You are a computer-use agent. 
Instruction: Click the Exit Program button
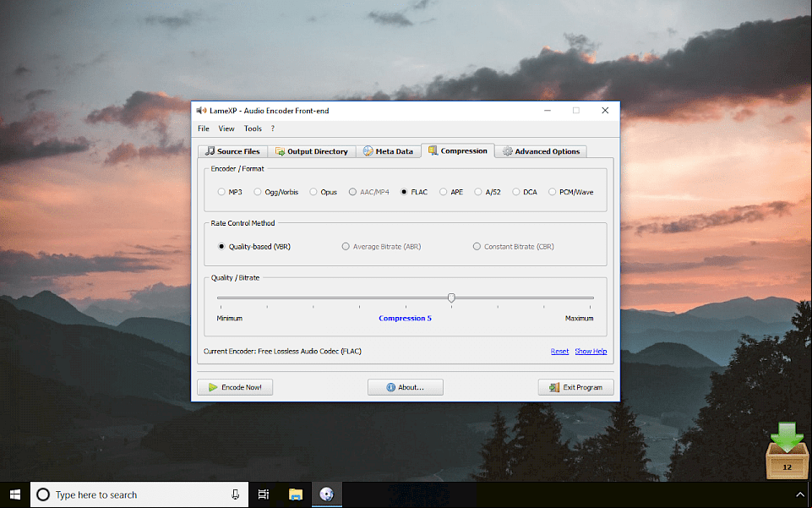click(x=576, y=387)
